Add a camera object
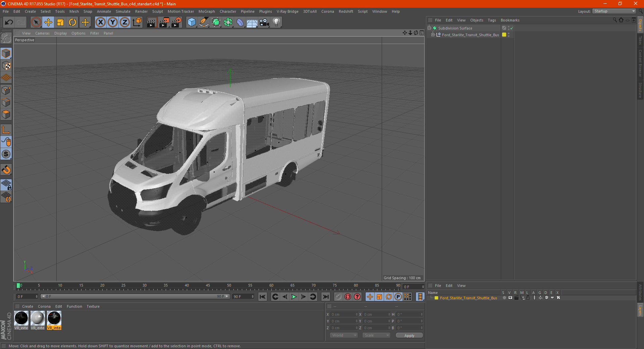The height and width of the screenshot is (349, 644). coord(264,22)
